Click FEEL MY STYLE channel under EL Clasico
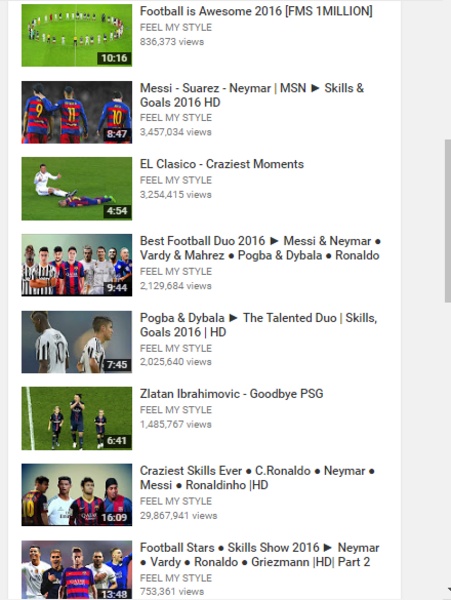 [x=176, y=180]
